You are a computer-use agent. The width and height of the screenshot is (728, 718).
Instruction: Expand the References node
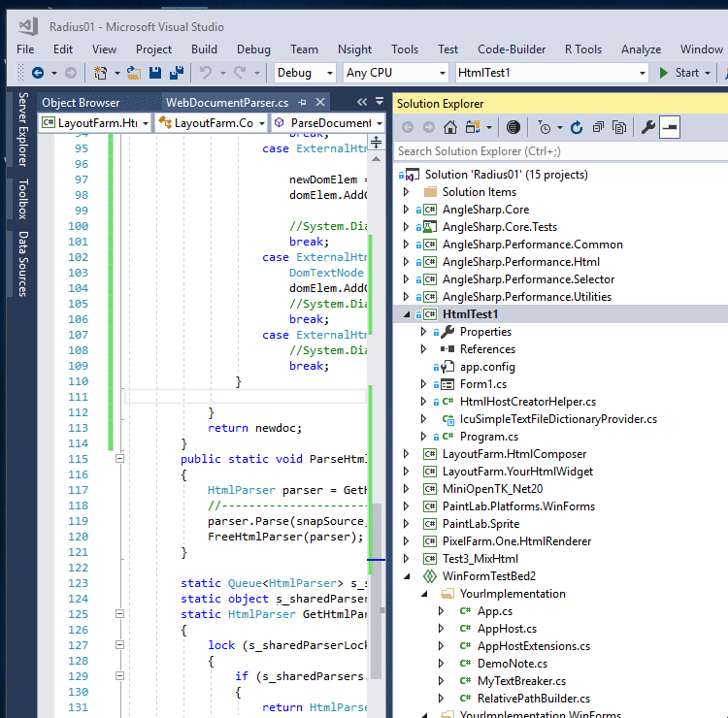(x=423, y=349)
